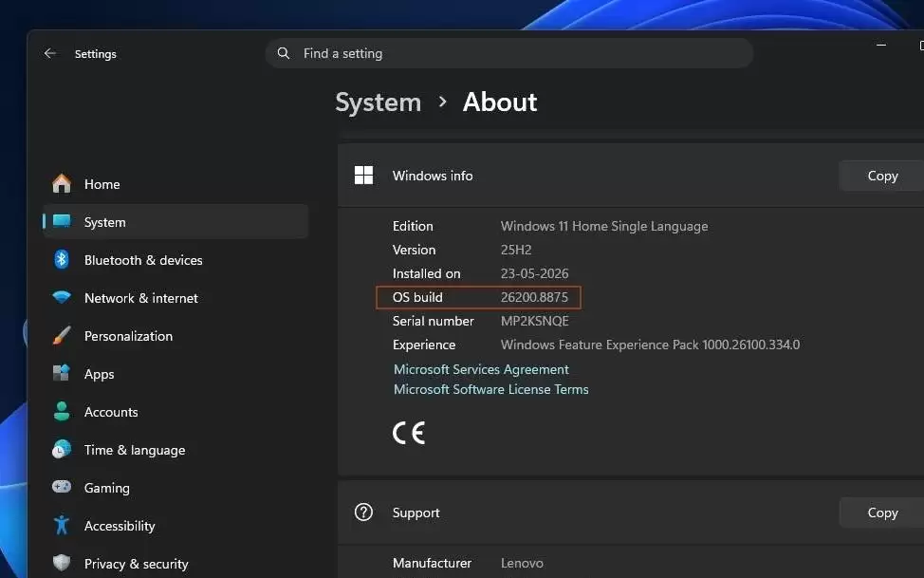Click the Accessibility figure icon
Image resolution: width=924 pixels, height=578 pixels.
tap(62, 525)
